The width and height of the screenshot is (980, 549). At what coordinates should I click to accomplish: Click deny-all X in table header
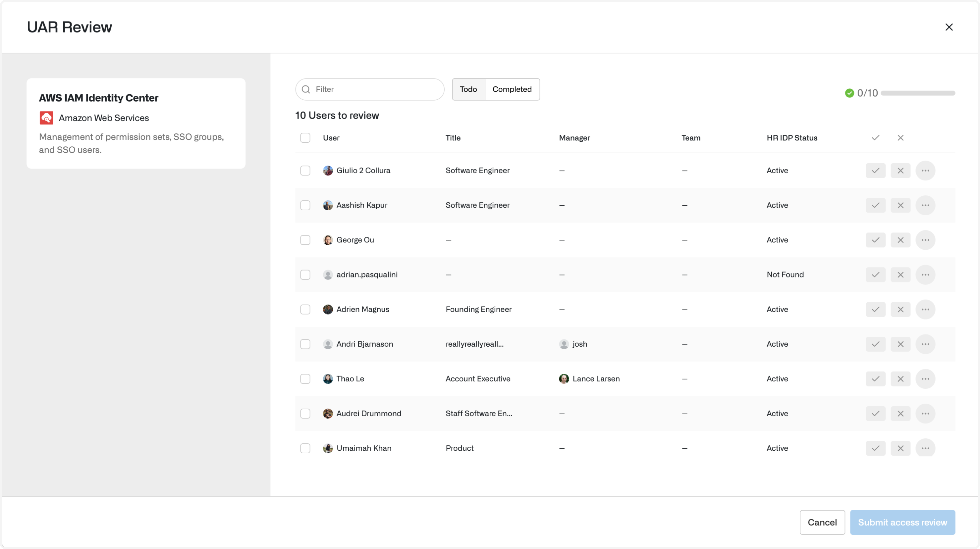tap(900, 138)
